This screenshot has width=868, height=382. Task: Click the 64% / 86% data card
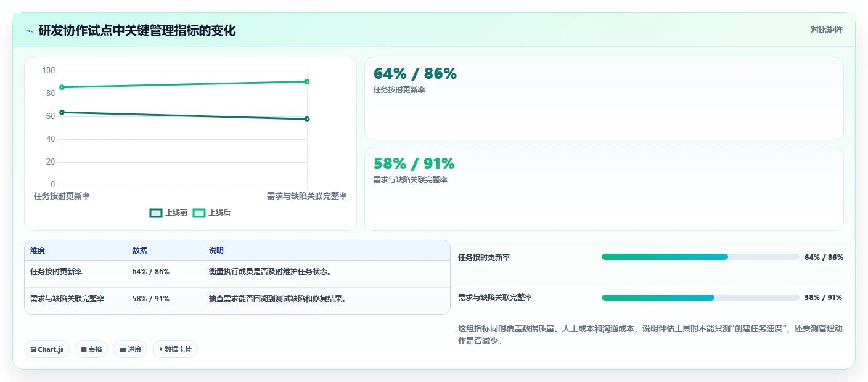[x=604, y=99]
